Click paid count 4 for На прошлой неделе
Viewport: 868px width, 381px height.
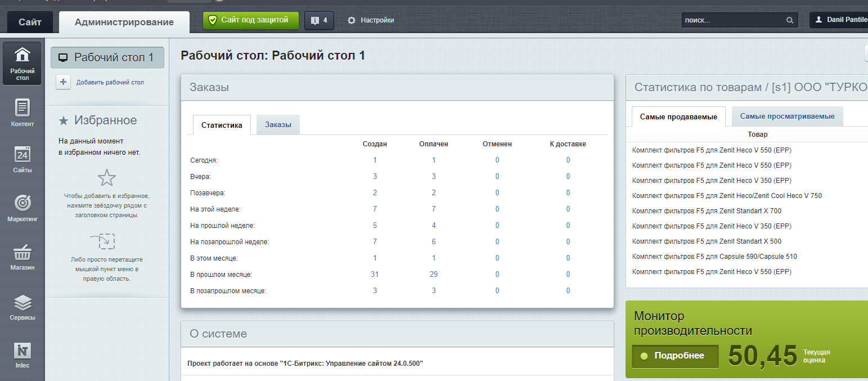pos(434,225)
